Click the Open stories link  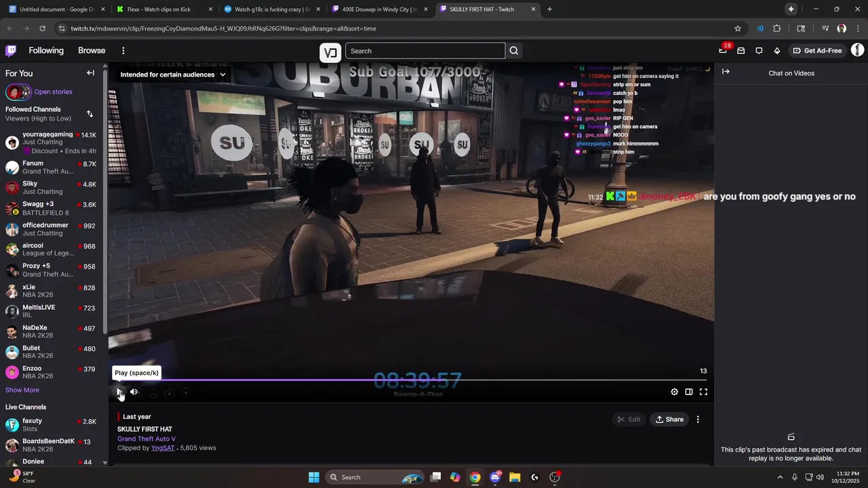point(53,91)
